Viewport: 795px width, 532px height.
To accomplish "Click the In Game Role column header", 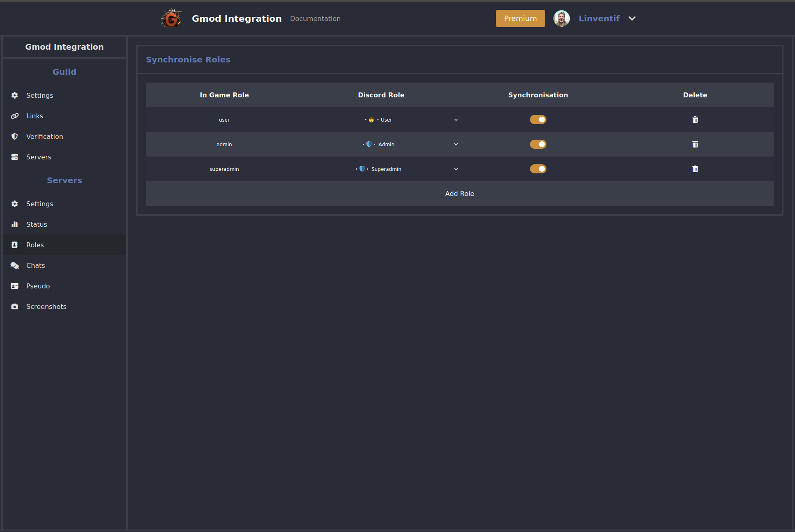I will tap(224, 95).
